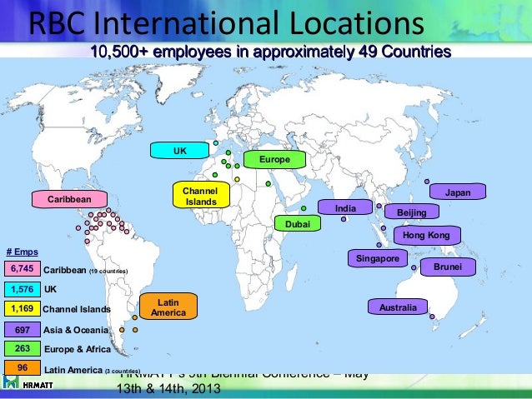Click the purple dot below India label
This screenshot has height=399, width=532.
[x=344, y=219]
